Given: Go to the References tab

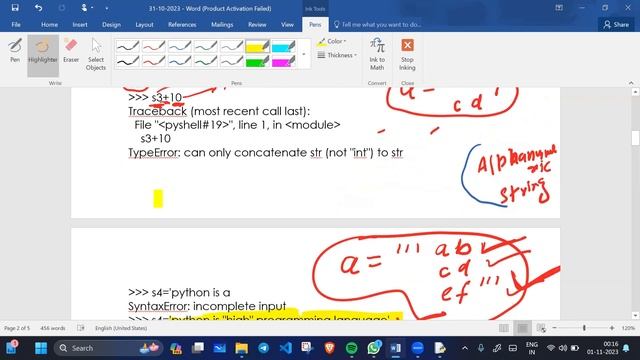Looking at the screenshot, I should point(182,24).
